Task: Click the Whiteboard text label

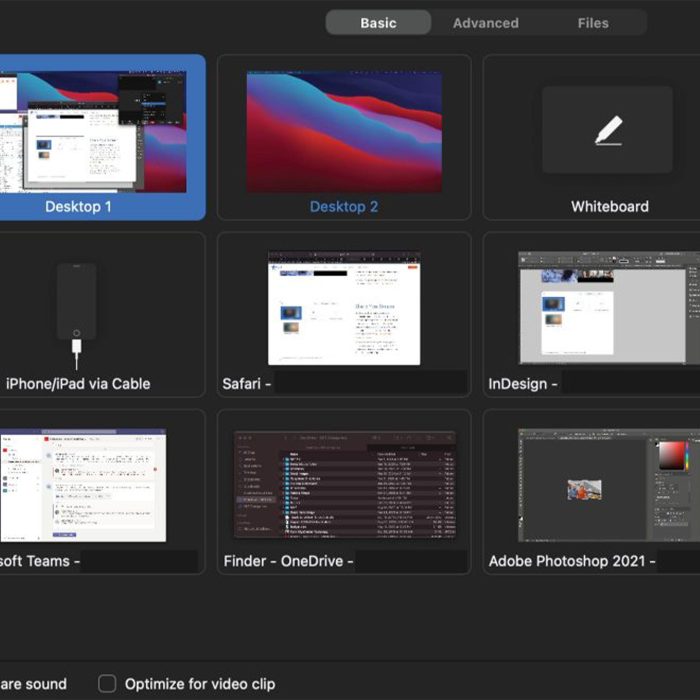Action: (x=609, y=207)
